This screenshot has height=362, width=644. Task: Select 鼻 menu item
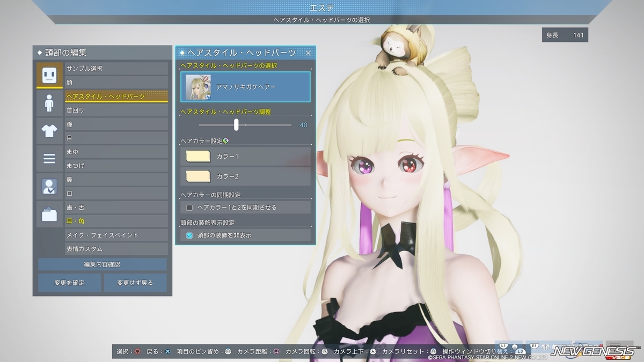pos(116,180)
